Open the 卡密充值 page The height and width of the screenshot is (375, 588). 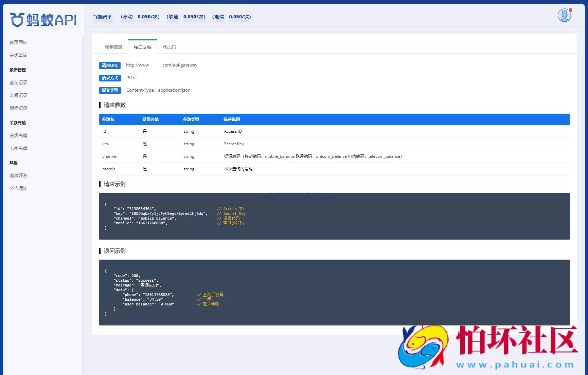[x=18, y=148]
